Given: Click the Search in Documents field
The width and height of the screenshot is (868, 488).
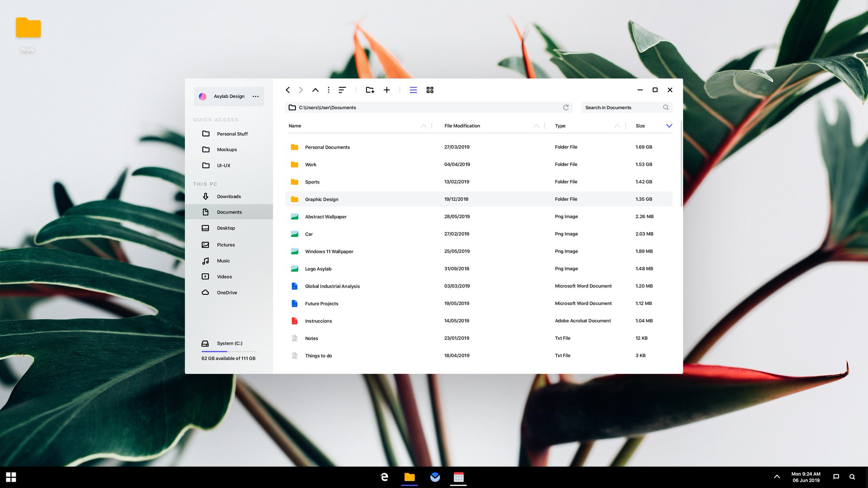Looking at the screenshot, I should click(x=621, y=108).
